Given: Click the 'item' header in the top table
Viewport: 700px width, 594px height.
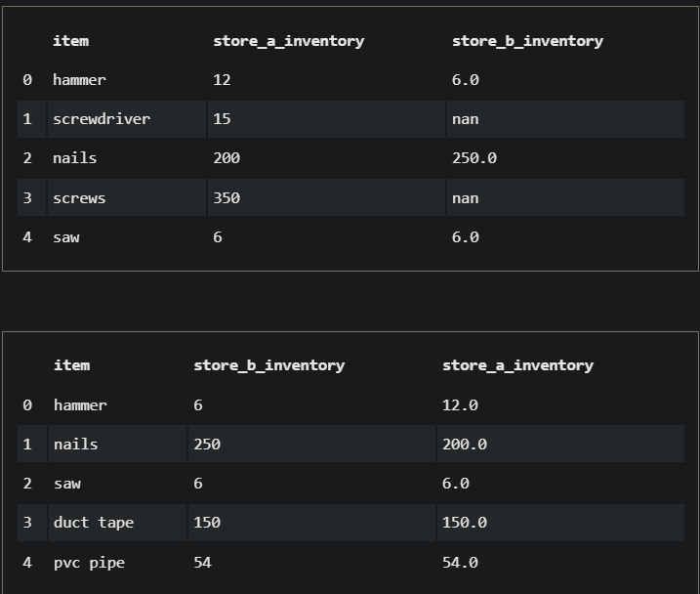Looking at the screenshot, I should [70, 41].
